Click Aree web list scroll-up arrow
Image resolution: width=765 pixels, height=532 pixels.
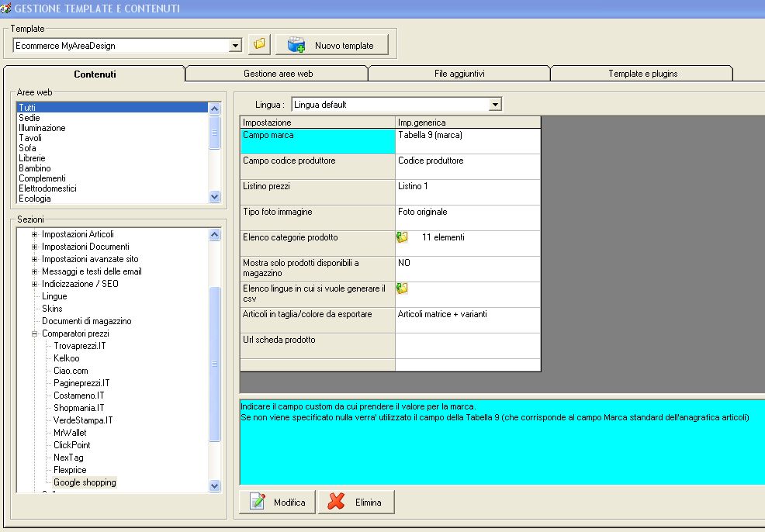click(x=214, y=109)
